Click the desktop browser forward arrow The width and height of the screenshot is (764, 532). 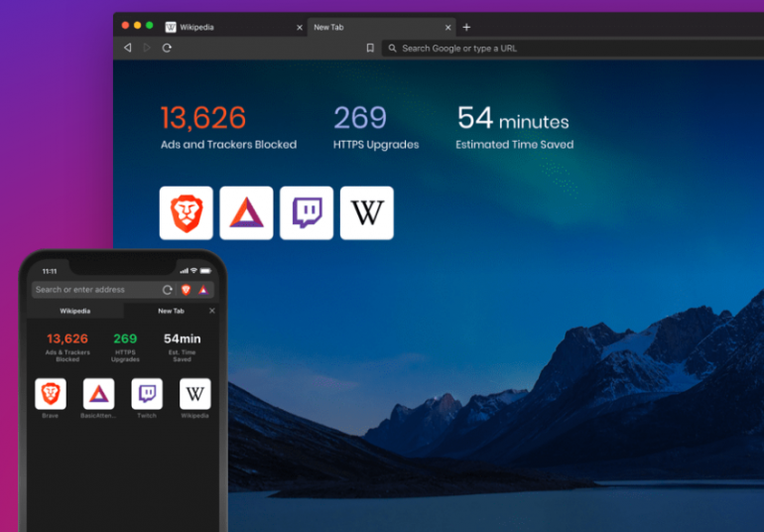pyautogui.click(x=147, y=48)
